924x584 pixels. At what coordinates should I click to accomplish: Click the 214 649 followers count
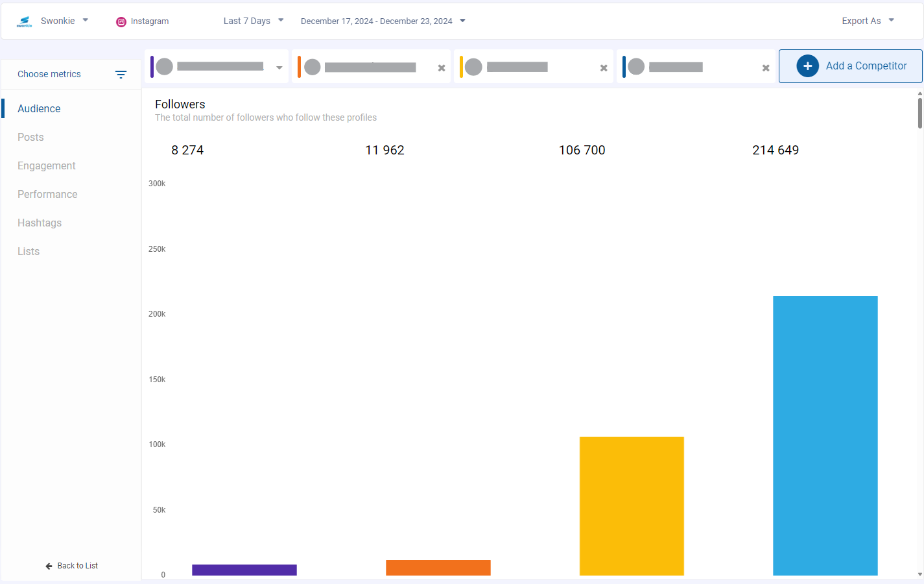point(776,150)
